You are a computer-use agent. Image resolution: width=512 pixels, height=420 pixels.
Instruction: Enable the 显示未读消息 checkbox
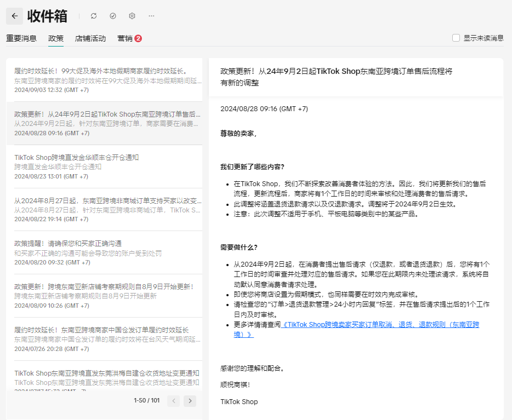coord(456,38)
